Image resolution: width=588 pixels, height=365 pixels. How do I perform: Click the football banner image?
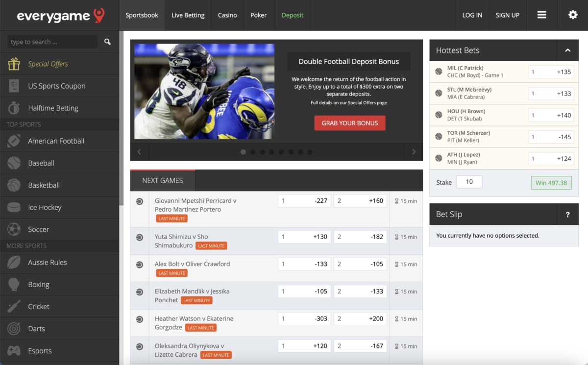pos(204,92)
